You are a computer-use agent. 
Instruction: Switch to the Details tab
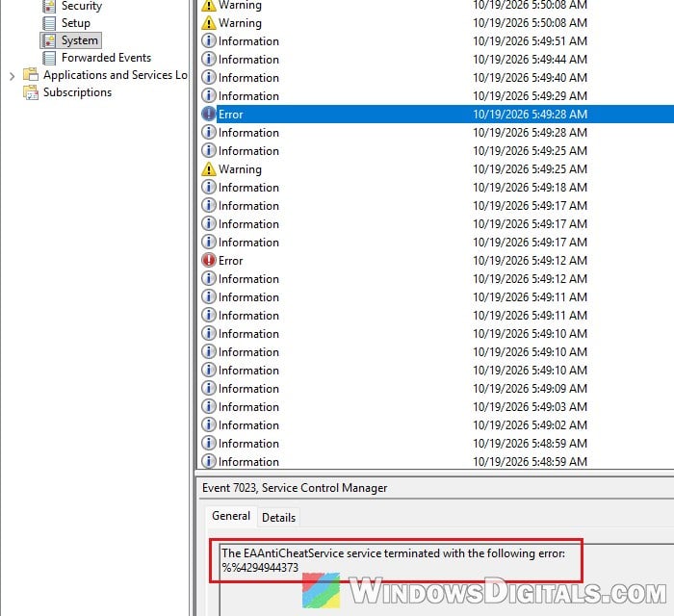point(278,518)
